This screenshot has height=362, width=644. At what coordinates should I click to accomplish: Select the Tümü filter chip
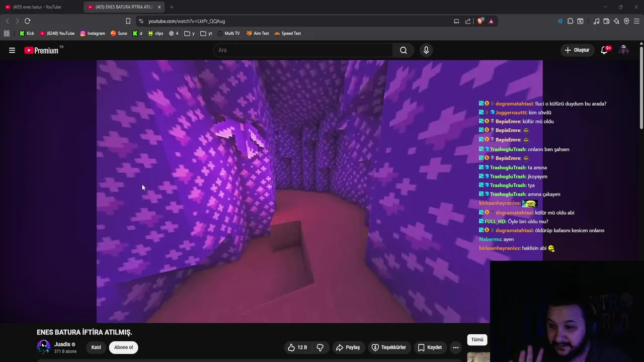(477, 340)
